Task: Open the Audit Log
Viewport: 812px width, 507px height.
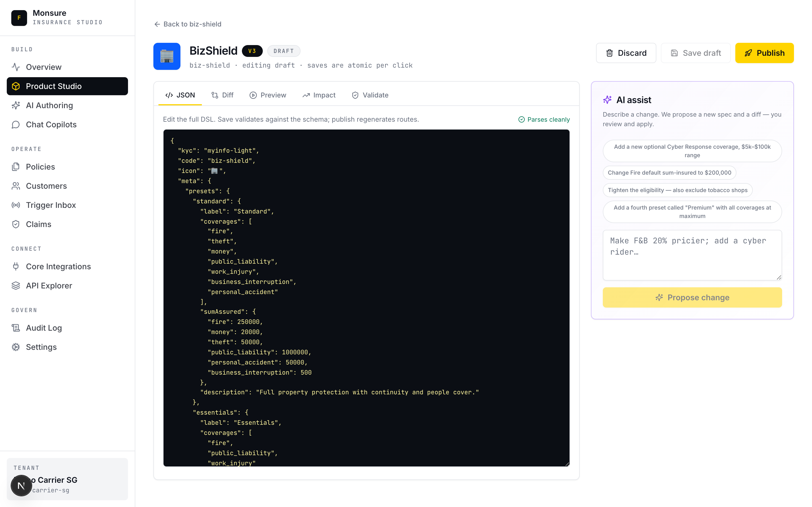Action: click(44, 328)
